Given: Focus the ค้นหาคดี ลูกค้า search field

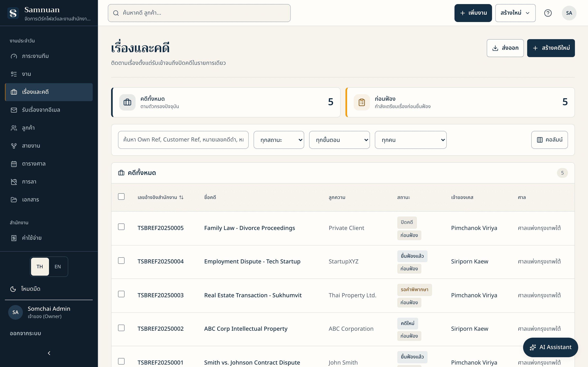Looking at the screenshot, I should coord(199,13).
